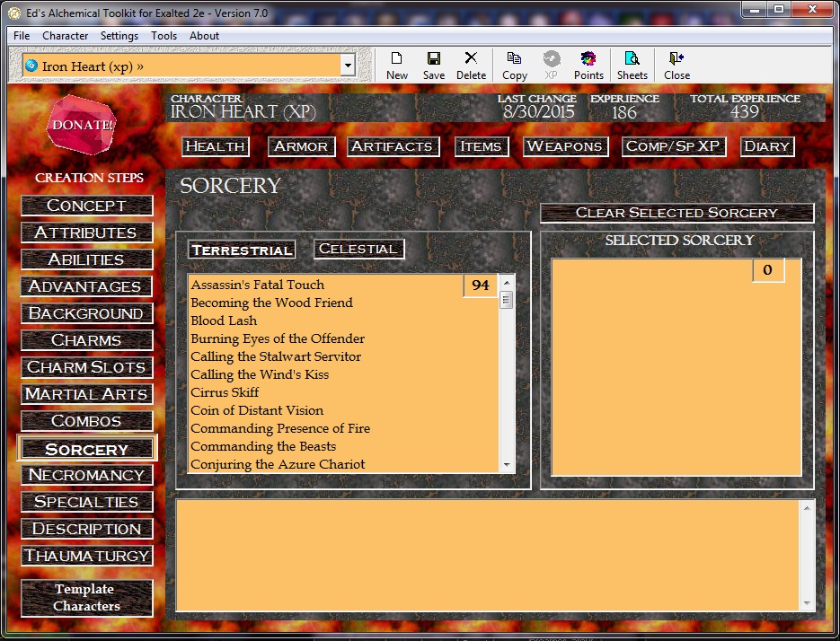
Task: Go to the Advantages creation step
Action: coord(87,286)
